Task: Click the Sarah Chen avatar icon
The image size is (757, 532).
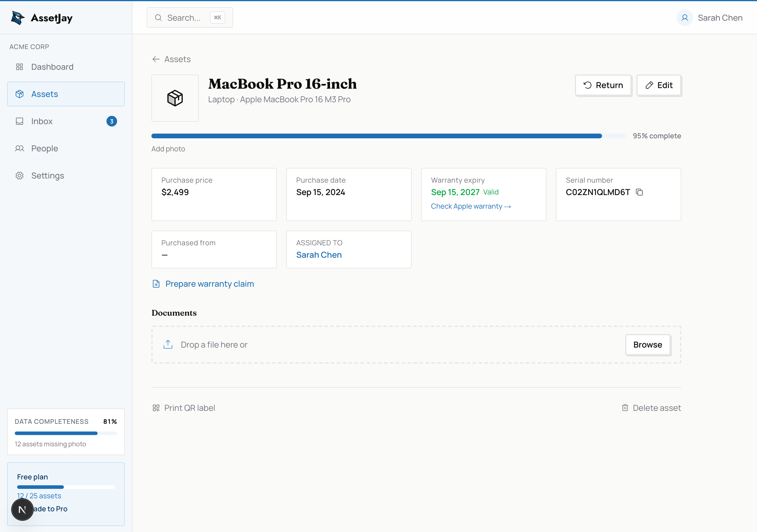Action: (x=685, y=18)
